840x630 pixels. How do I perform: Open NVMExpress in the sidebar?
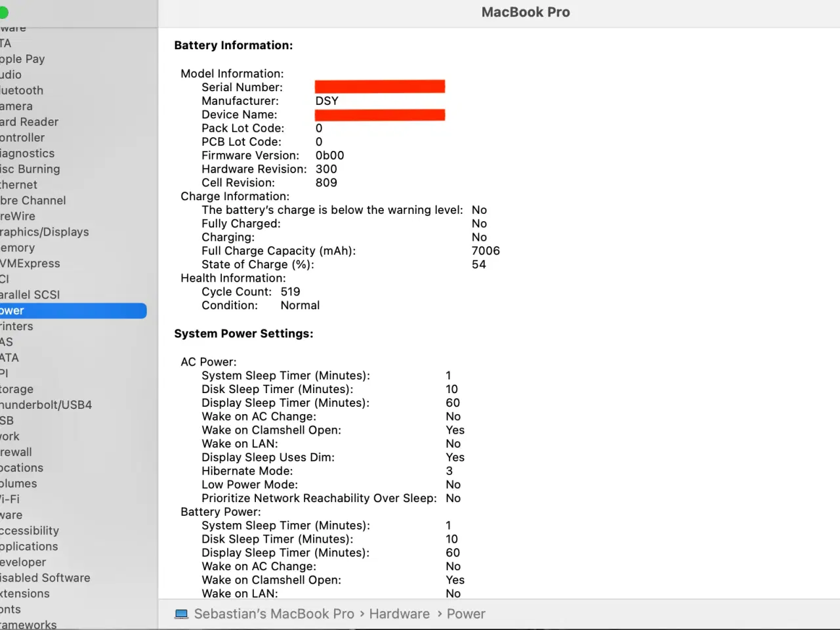(x=30, y=264)
